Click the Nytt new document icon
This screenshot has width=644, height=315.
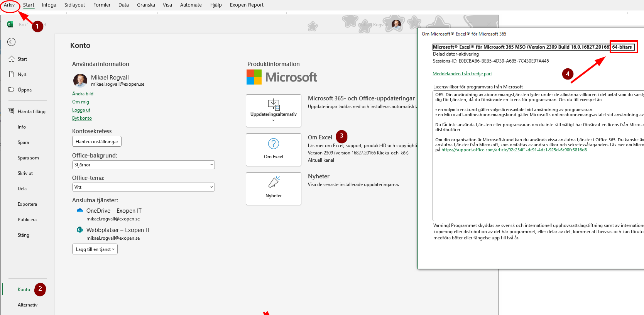pyautogui.click(x=12, y=75)
